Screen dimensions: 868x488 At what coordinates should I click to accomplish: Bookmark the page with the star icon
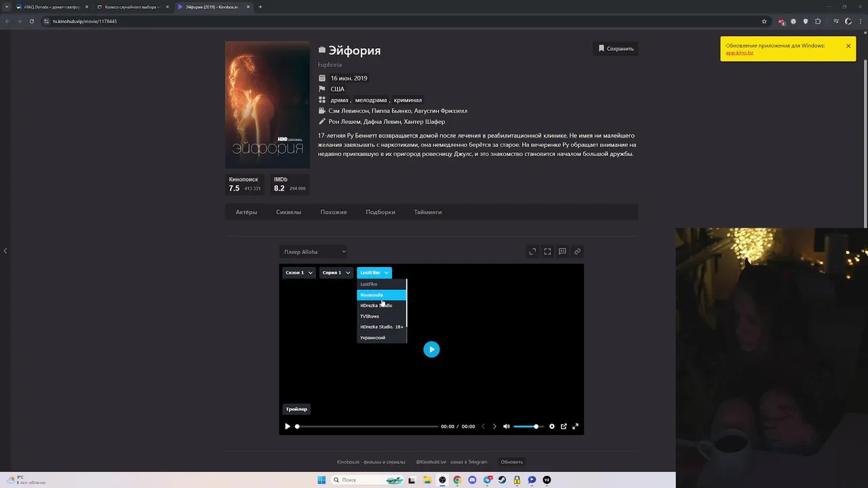pos(764,21)
